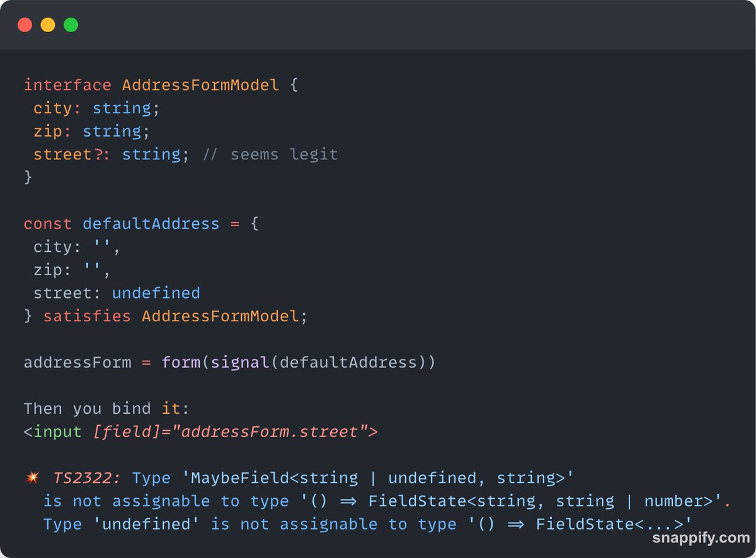The width and height of the screenshot is (756, 558).
Task: Click 'FieldState<...>' in the last line
Action: (609, 525)
